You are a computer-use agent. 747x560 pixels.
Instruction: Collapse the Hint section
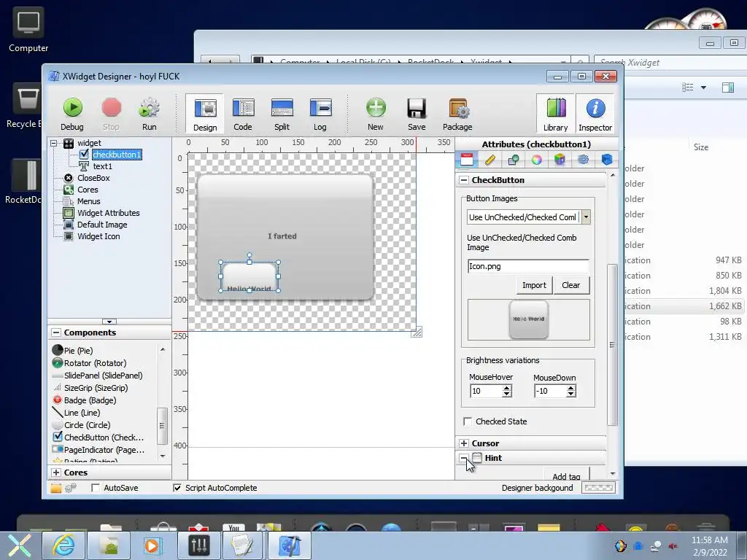tap(463, 458)
